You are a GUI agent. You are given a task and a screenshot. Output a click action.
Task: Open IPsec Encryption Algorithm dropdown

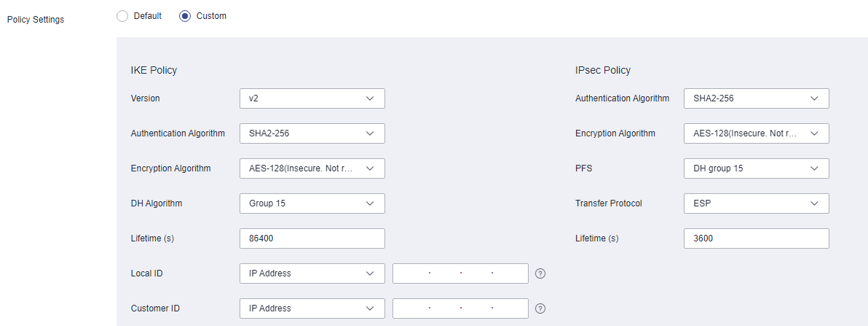coord(757,133)
